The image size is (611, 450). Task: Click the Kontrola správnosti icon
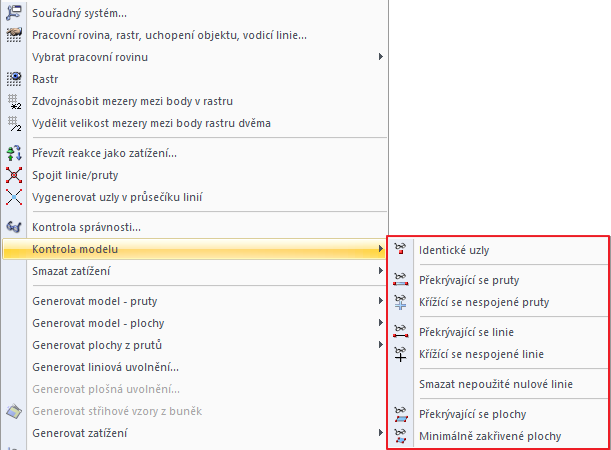(14, 228)
